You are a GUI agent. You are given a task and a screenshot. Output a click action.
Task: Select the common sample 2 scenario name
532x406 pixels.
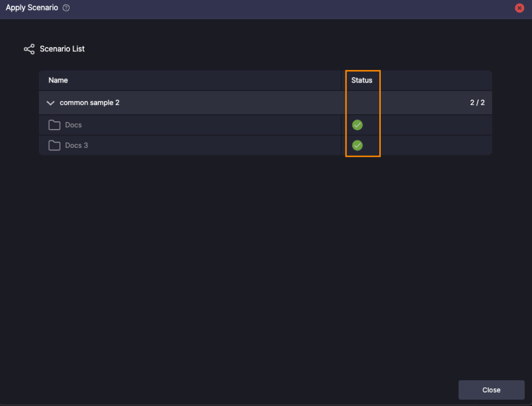point(89,103)
